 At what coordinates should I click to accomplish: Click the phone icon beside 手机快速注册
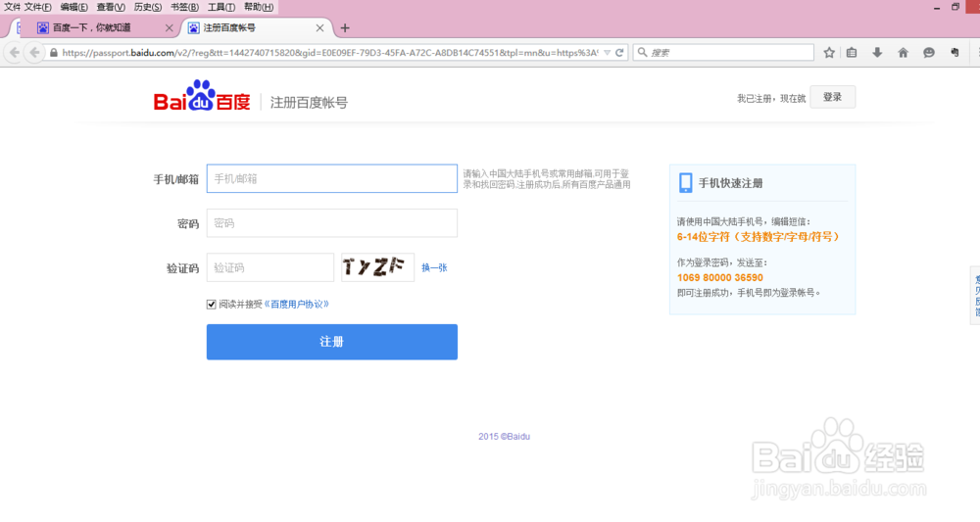click(686, 183)
